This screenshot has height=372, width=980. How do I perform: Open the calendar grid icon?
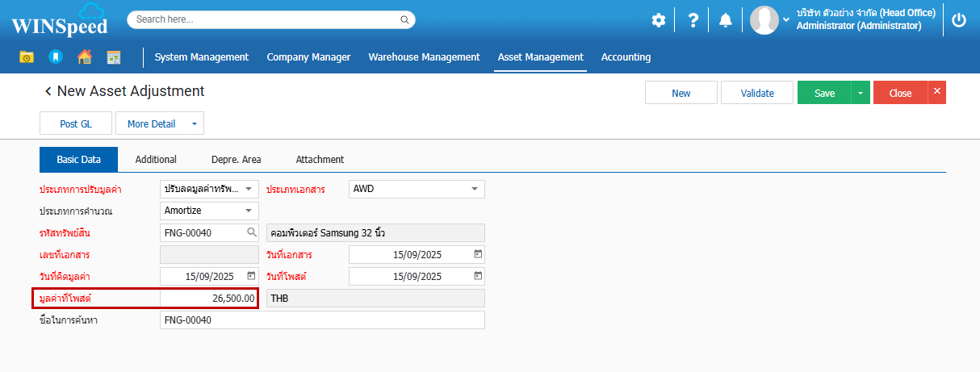point(113,57)
